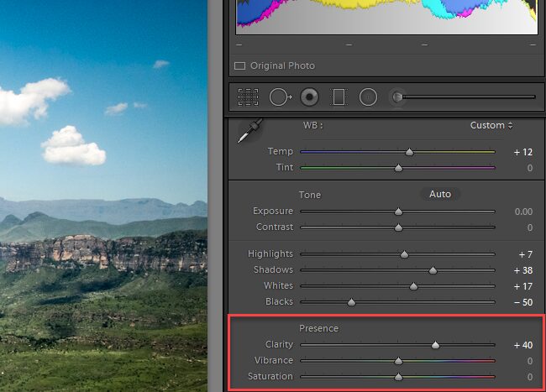Click the Tint slider handle
The width and height of the screenshot is (546, 392).
coord(398,168)
